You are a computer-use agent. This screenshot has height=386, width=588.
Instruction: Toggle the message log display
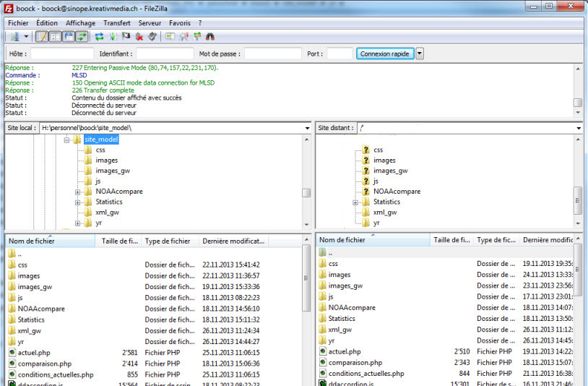(x=42, y=36)
